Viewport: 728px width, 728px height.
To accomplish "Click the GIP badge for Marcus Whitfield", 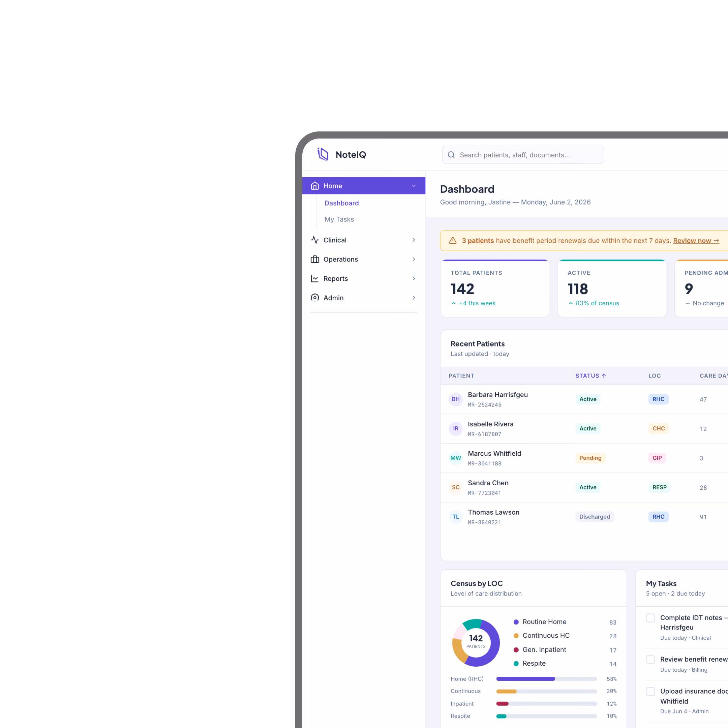I will (657, 458).
